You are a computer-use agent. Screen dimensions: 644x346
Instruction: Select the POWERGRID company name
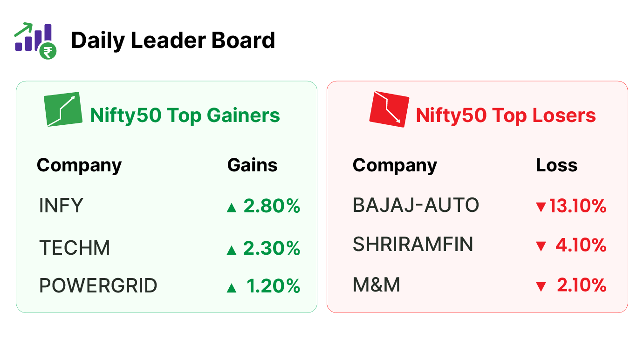(98, 286)
